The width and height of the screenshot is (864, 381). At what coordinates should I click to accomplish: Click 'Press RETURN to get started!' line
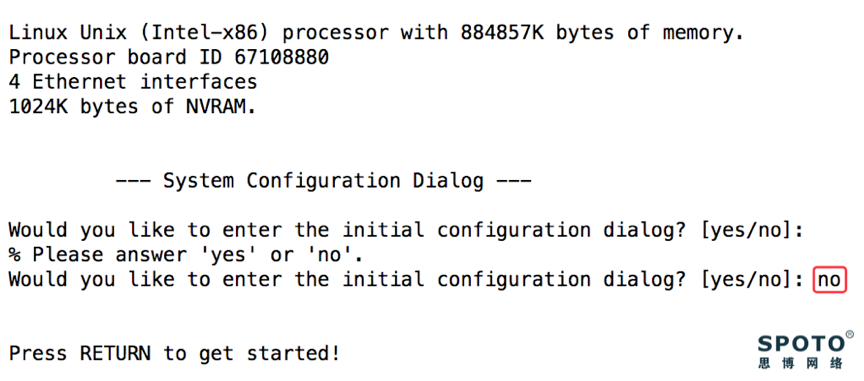click(x=175, y=353)
